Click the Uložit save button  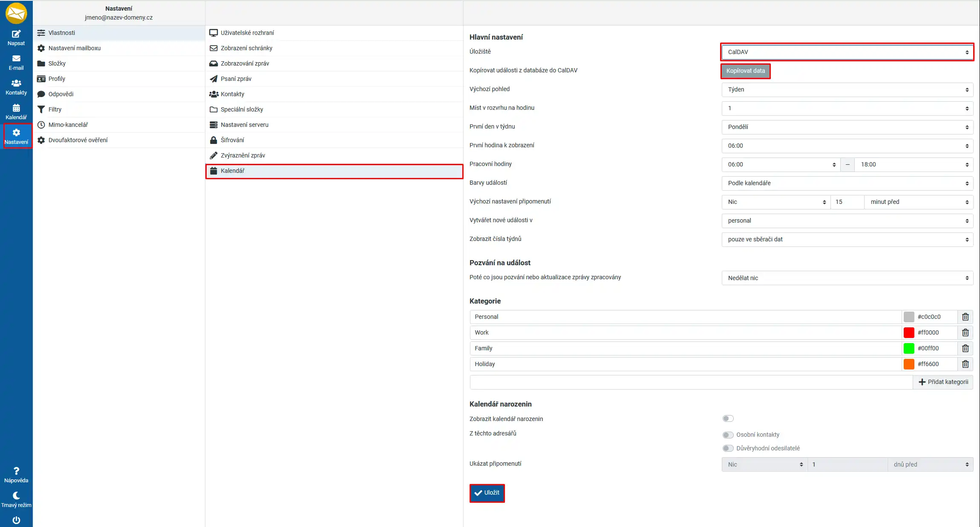pos(487,493)
